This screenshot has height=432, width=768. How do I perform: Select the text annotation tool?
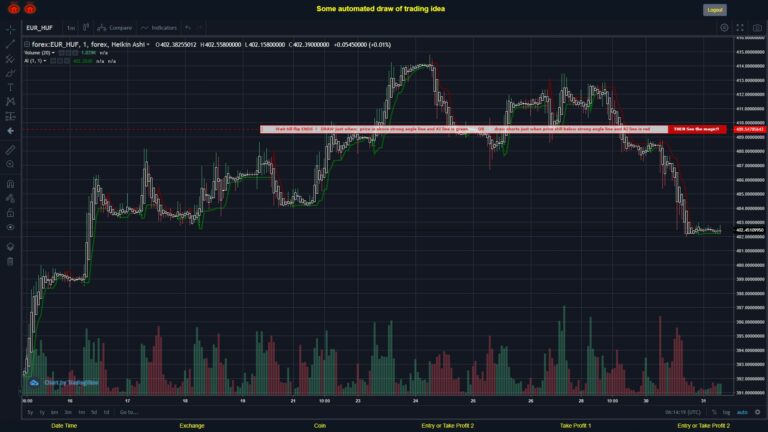click(x=10, y=88)
